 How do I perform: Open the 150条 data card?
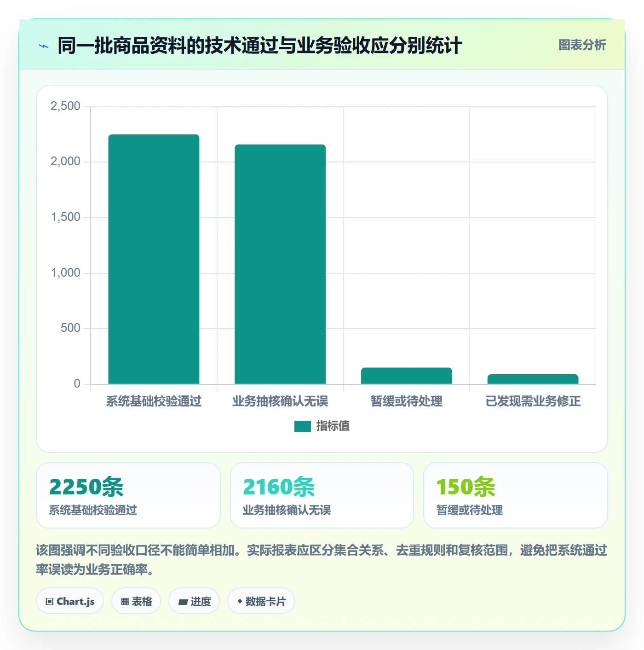point(516,495)
